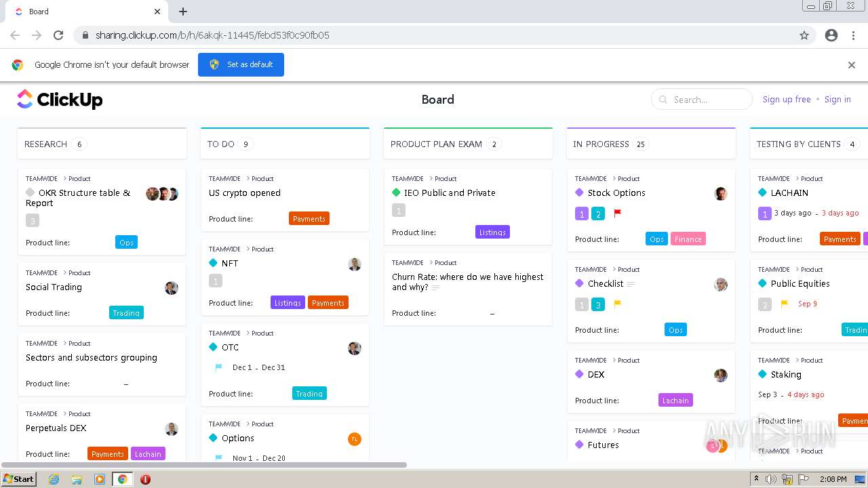The height and width of the screenshot is (488, 868).
Task: Click the horizontal scrollbar of the board
Action: coord(203,465)
